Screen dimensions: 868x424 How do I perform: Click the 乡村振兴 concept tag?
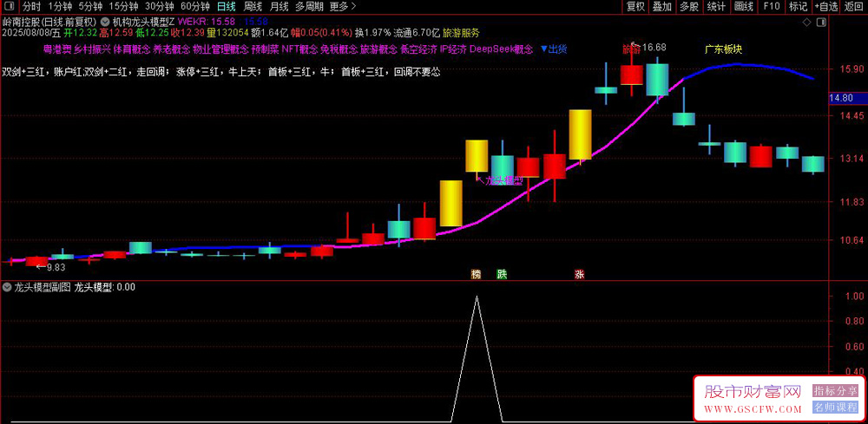[x=92, y=49]
